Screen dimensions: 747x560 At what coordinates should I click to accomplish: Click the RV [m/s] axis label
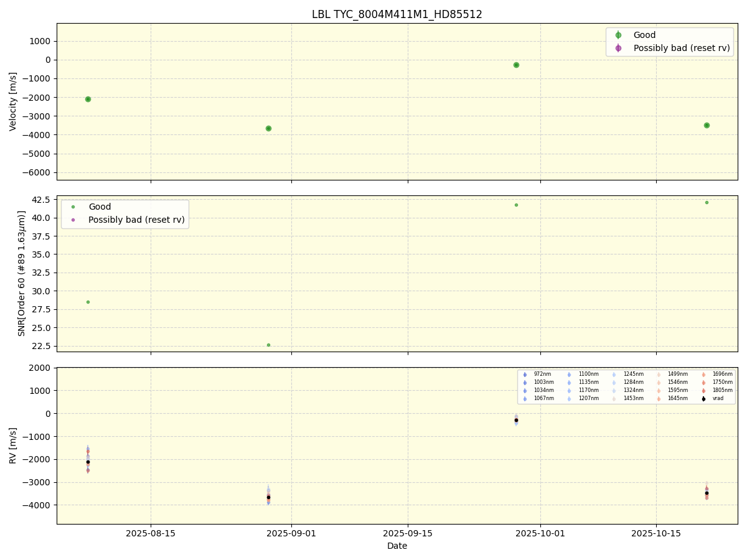tap(13, 446)
